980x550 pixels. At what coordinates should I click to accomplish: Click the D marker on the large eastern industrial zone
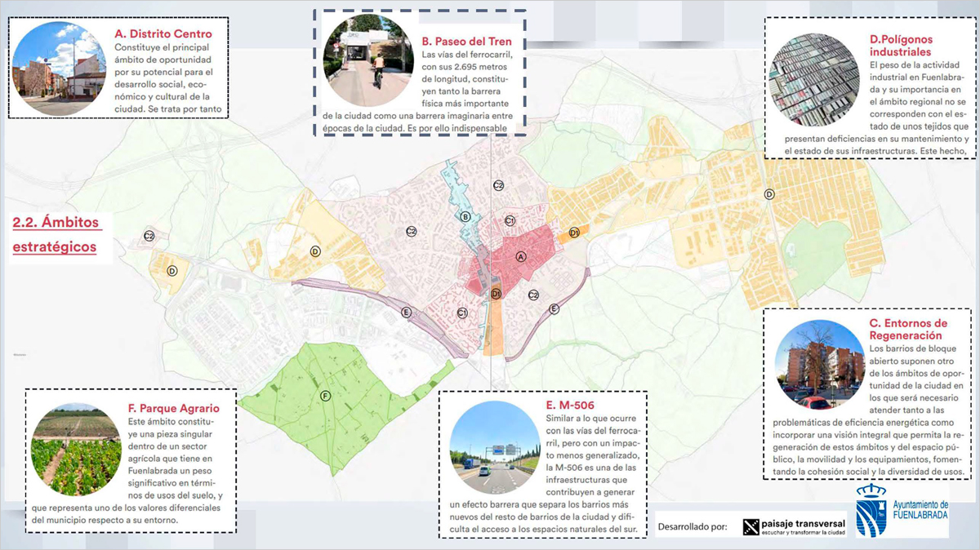[x=768, y=194]
